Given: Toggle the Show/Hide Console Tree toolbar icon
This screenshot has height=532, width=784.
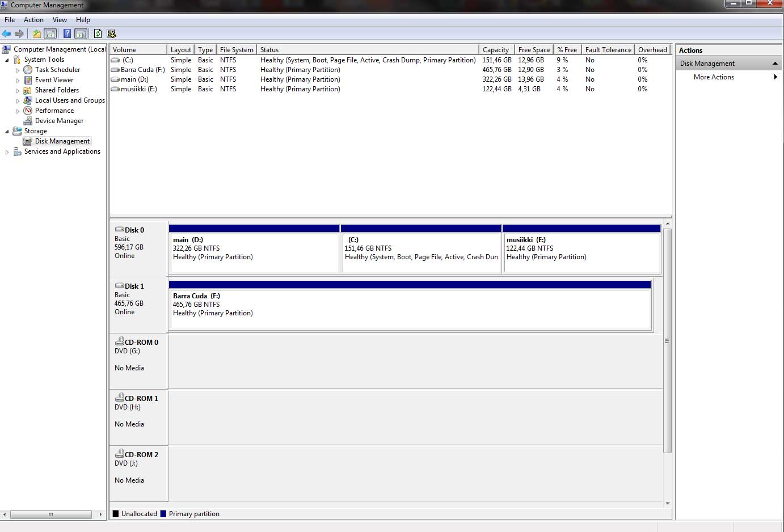Looking at the screenshot, I should pyautogui.click(x=50, y=33).
